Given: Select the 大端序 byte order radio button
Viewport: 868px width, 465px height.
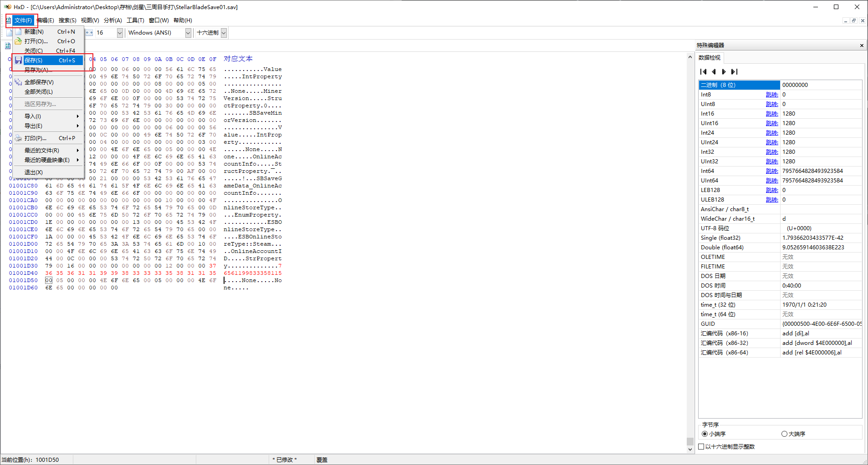Looking at the screenshot, I should (784, 434).
